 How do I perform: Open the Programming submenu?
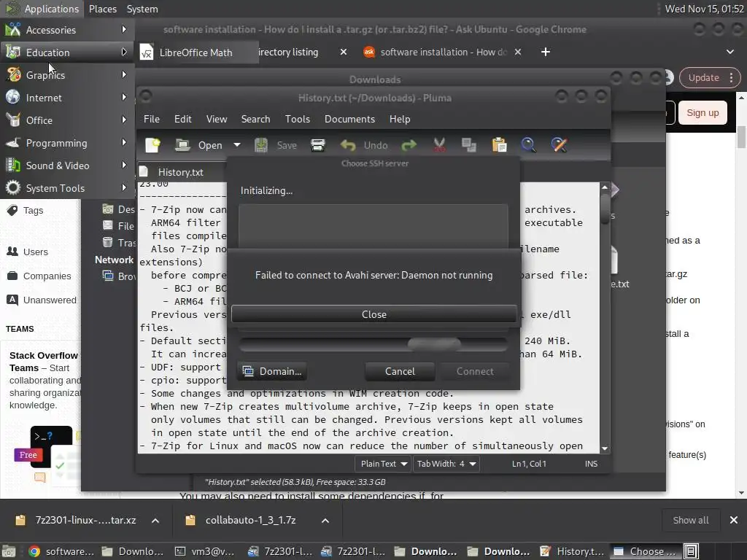[67, 143]
